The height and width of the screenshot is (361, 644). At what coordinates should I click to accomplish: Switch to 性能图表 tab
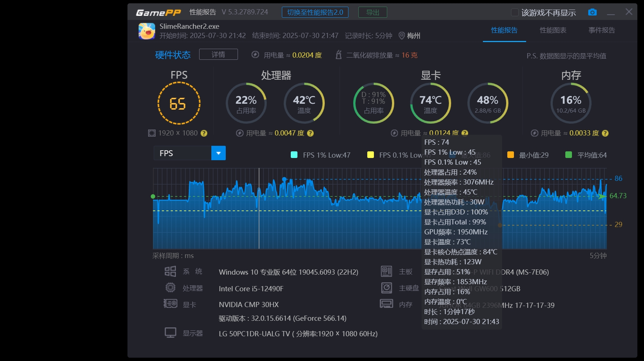coord(553,30)
